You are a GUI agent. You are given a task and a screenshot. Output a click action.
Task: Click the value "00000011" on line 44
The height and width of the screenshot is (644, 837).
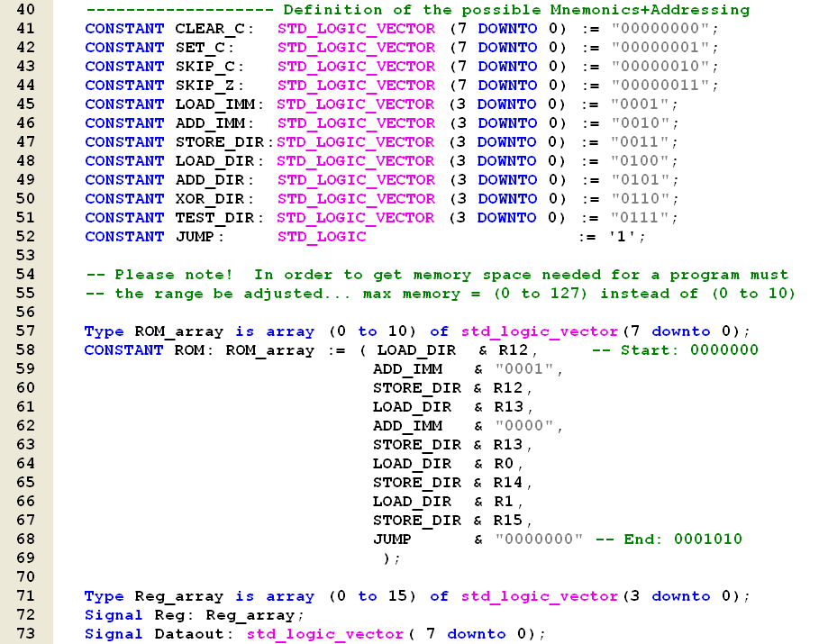tap(660, 86)
